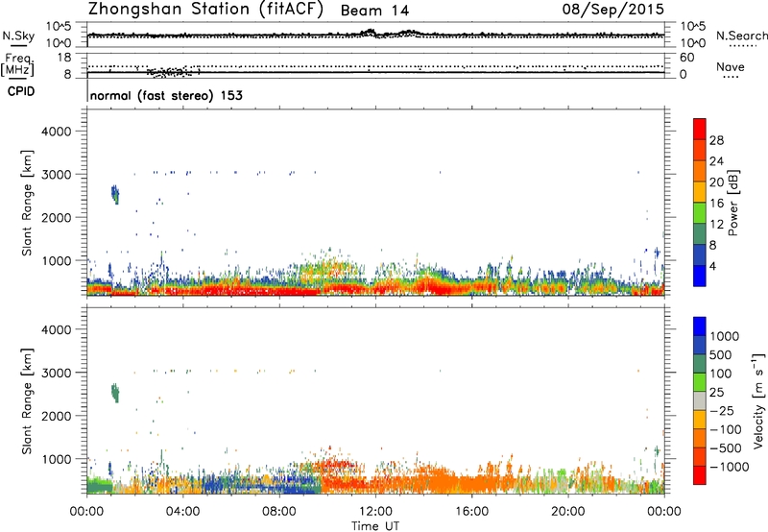Screen dimensions: 768x532
Task: Click the '3000' tick of velocity panel
Action: tap(56, 373)
